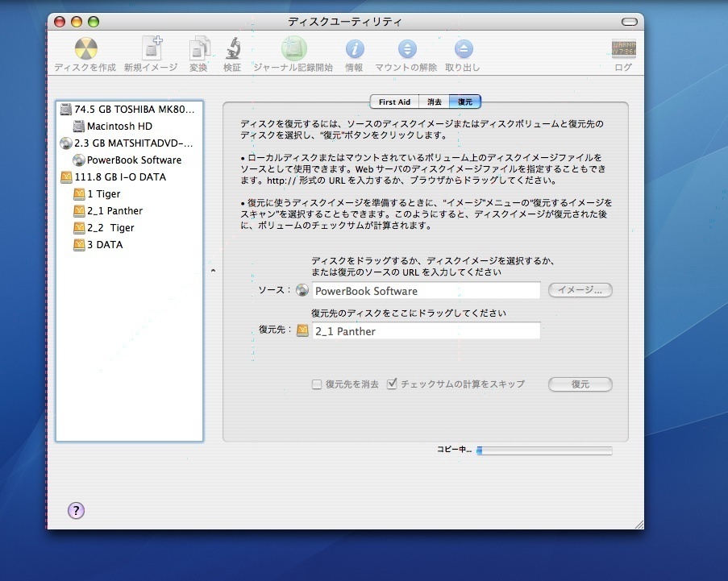728x581 pixels.
Task: Switch to the 復元 (Restore) tab
Action: coord(464,102)
